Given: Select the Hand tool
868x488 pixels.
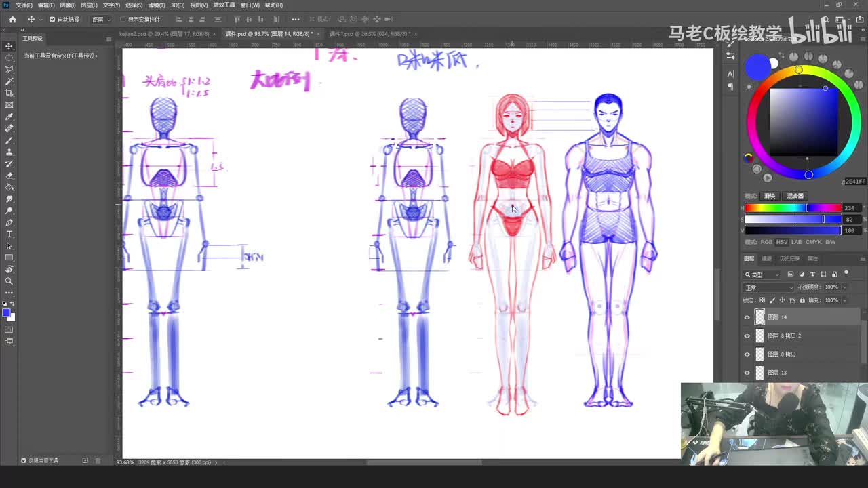Looking at the screenshot, I should 9,269.
